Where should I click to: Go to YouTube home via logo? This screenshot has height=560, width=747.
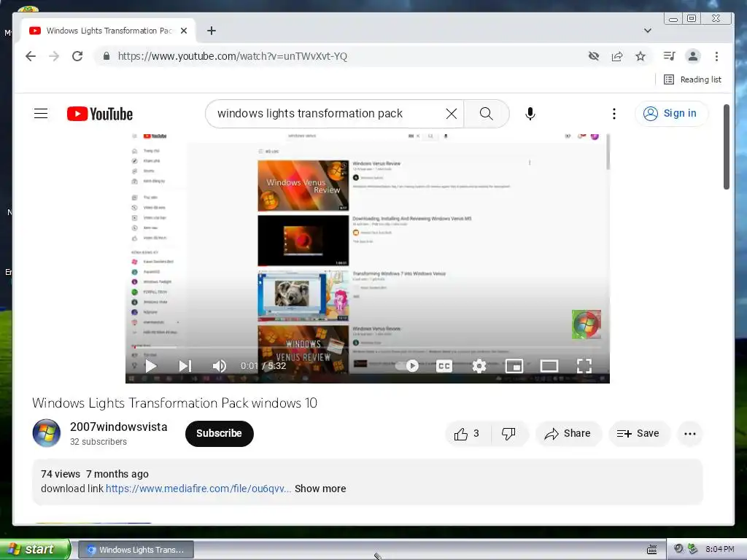(100, 114)
